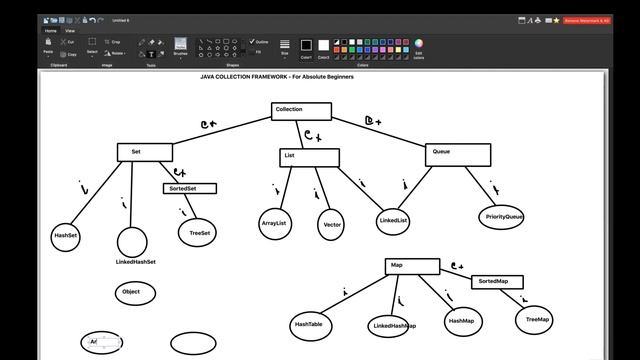Click the Paste icon
640x360 pixels.
coord(48,42)
